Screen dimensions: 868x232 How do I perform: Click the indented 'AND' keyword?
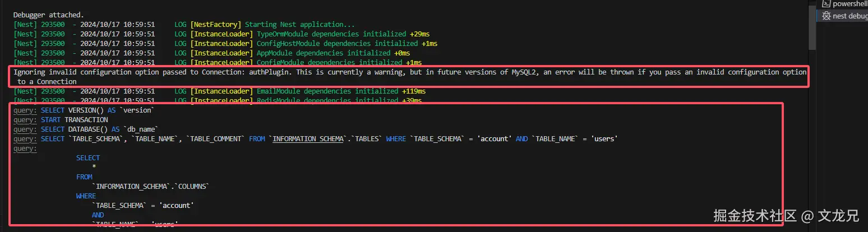click(98, 215)
